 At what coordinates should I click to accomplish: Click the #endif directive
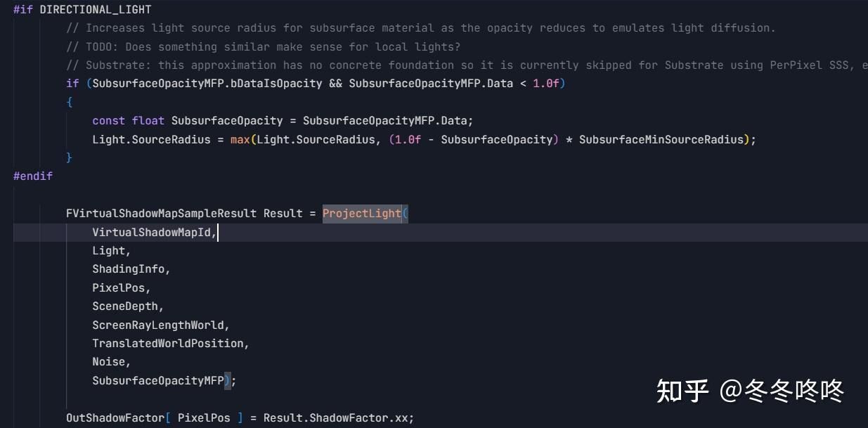click(32, 175)
